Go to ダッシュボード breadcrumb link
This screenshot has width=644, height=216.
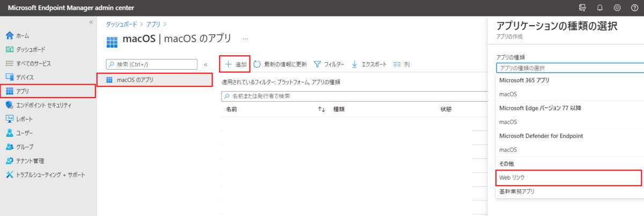tap(121, 24)
